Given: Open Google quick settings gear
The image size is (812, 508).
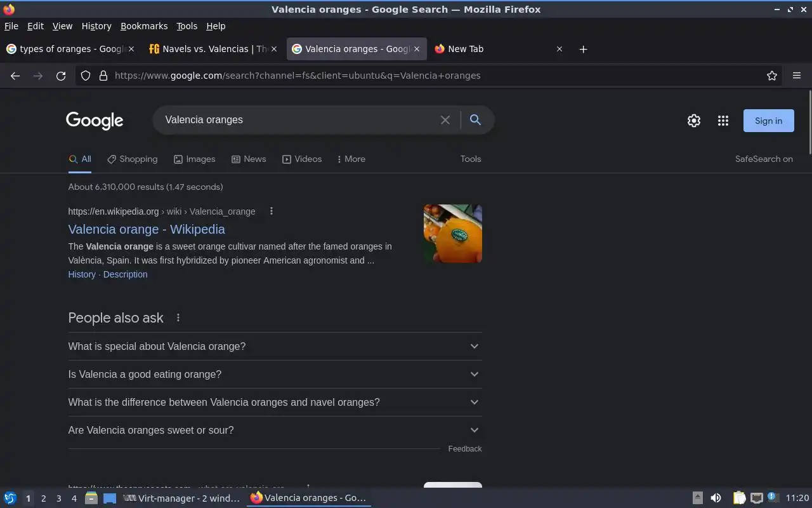Looking at the screenshot, I should click(x=694, y=121).
